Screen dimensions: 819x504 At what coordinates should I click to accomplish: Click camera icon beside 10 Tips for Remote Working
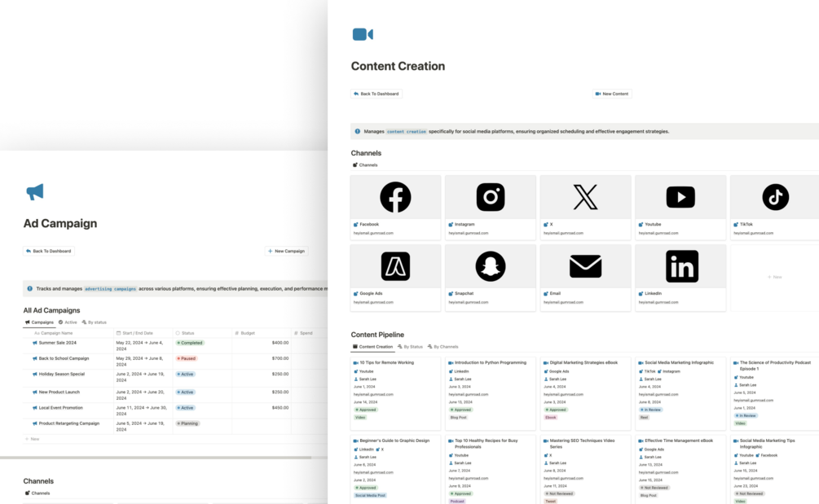click(355, 362)
